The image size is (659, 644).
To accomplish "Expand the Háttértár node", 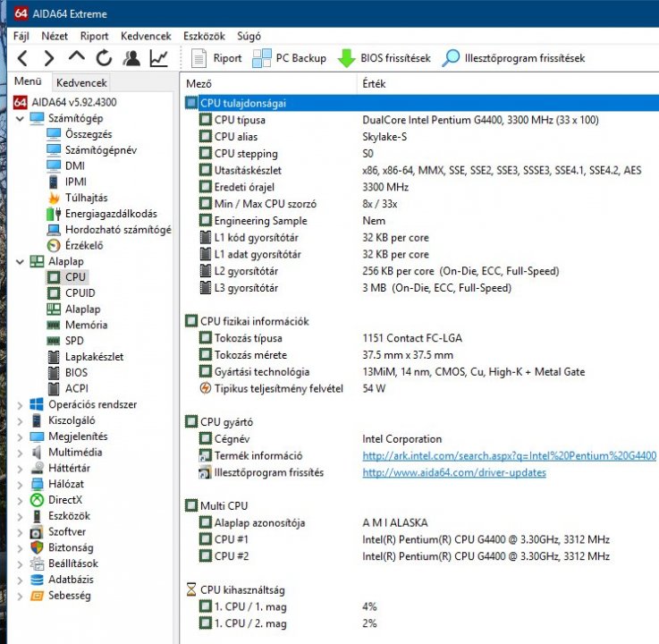I will coord(20,469).
